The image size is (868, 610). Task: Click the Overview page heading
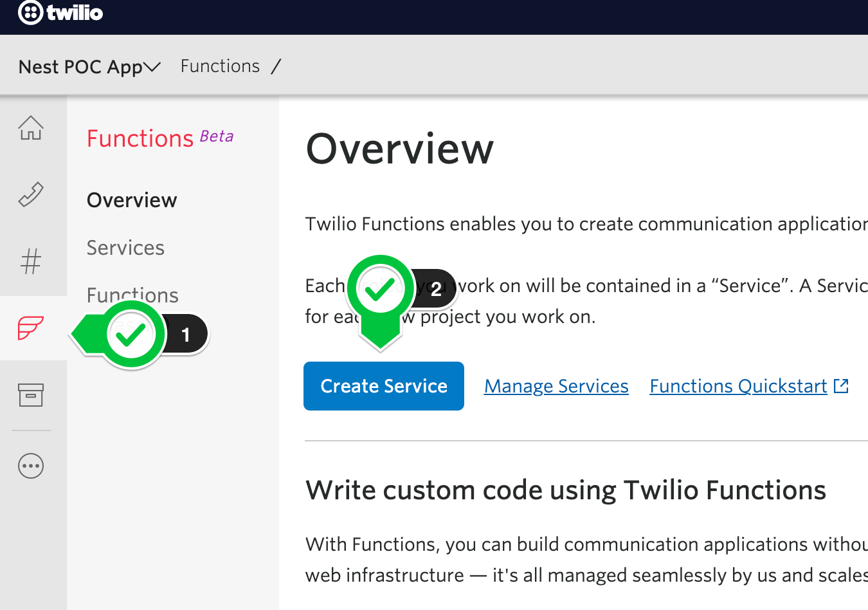click(x=400, y=149)
